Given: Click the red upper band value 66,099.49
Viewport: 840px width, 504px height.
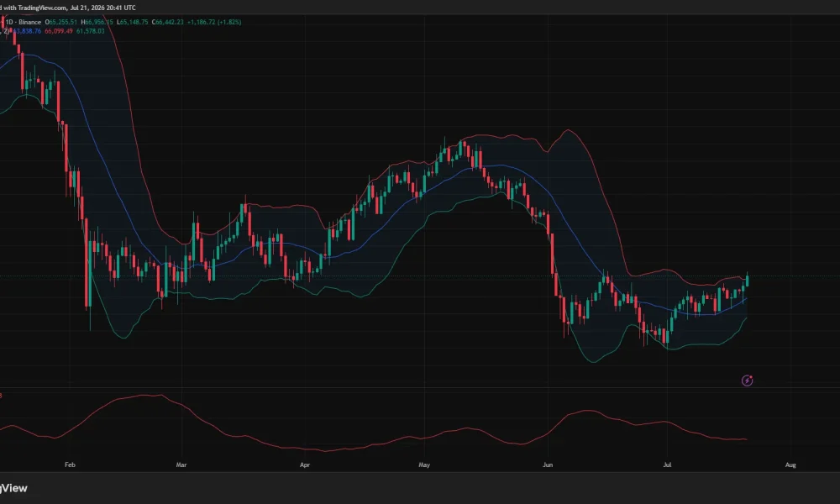Looking at the screenshot, I should (x=59, y=31).
